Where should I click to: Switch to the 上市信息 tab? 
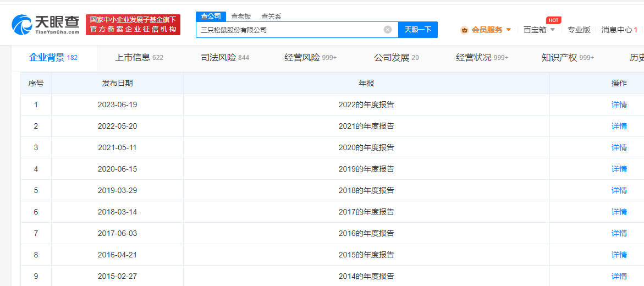tap(139, 58)
